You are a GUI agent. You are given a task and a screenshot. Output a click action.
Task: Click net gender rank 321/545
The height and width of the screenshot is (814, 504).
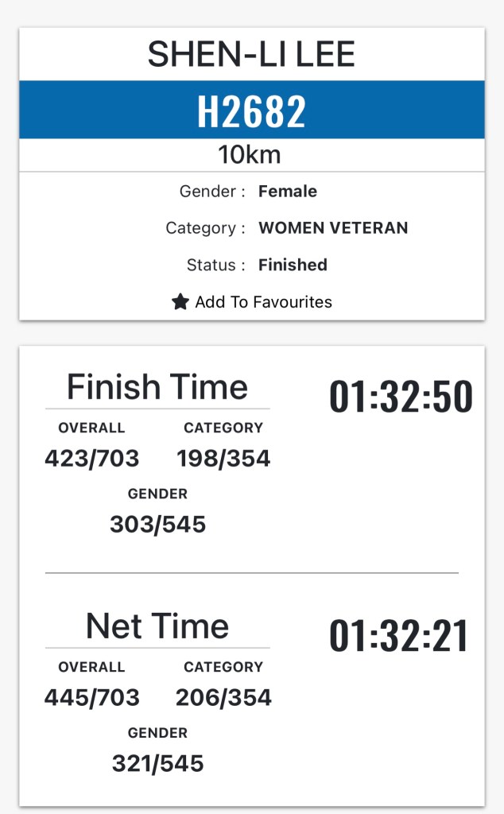(x=157, y=764)
